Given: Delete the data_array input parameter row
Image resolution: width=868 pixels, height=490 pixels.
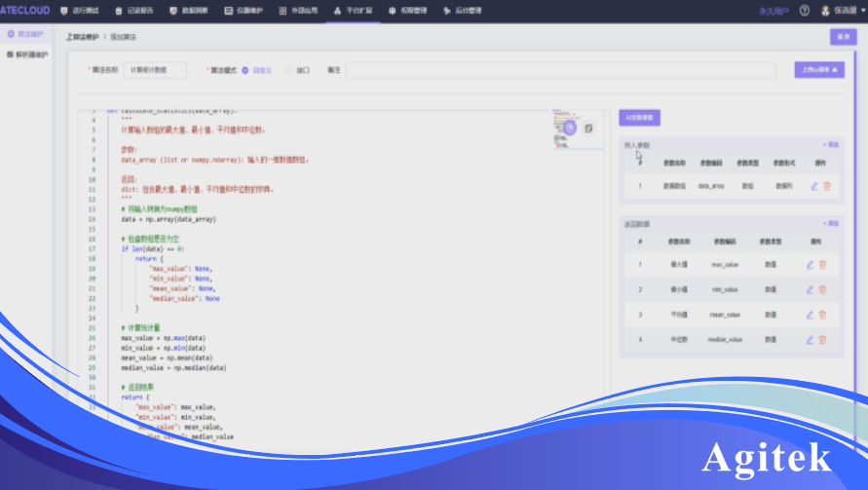Looking at the screenshot, I should (x=827, y=185).
